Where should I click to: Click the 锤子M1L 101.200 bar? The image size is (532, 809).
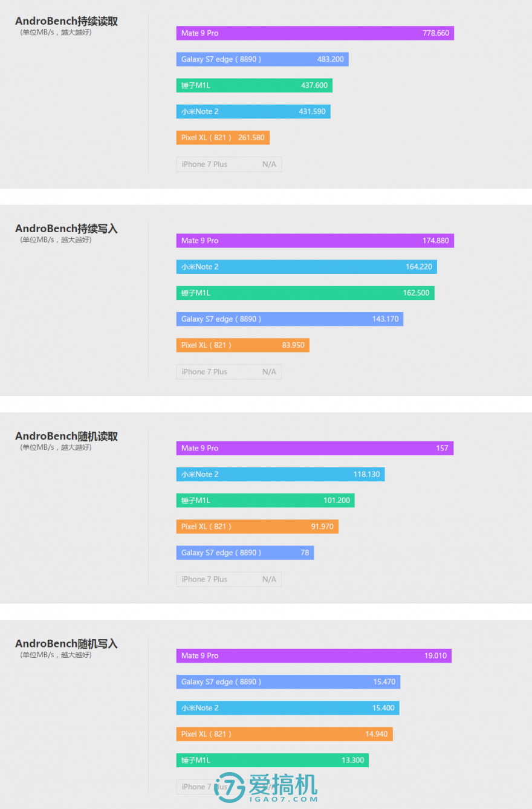tap(265, 500)
